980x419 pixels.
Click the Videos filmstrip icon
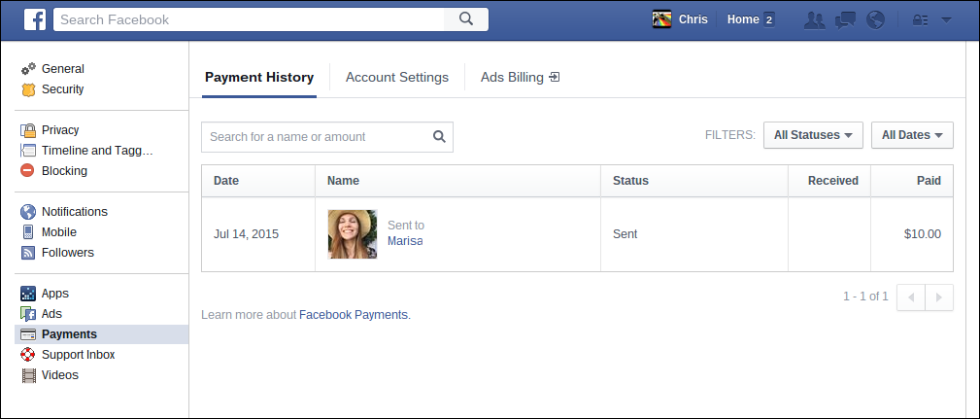(x=28, y=375)
